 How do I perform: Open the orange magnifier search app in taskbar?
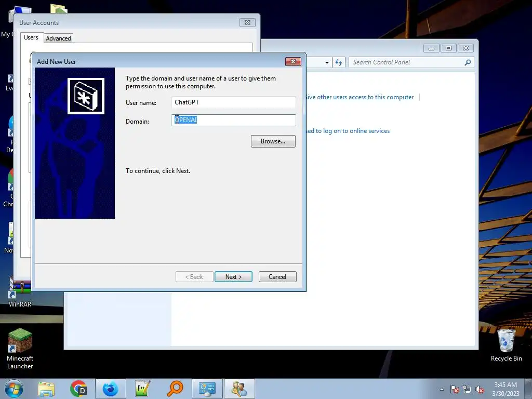[x=175, y=389]
